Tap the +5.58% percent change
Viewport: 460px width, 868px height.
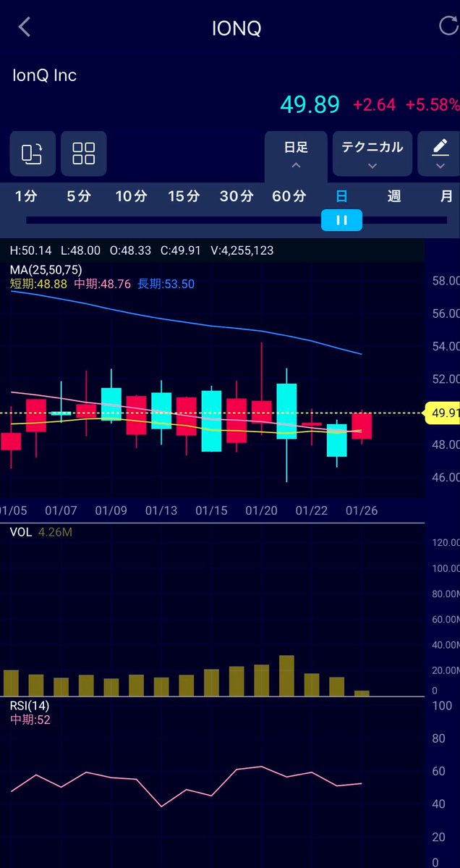(433, 105)
